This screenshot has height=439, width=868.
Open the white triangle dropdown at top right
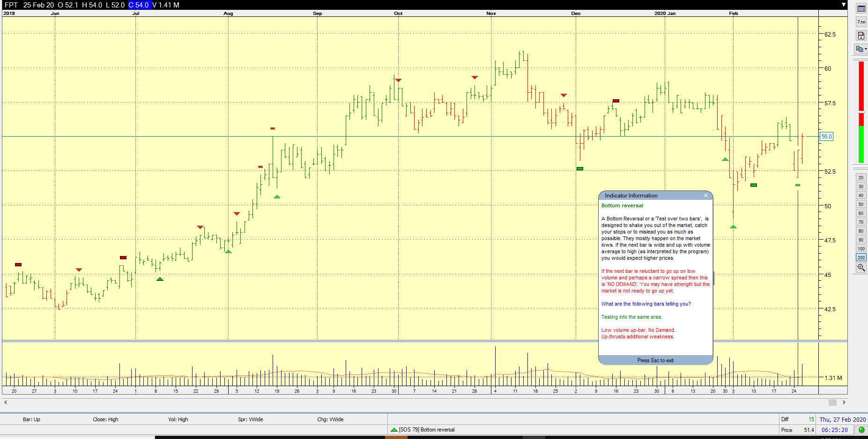[844, 5]
